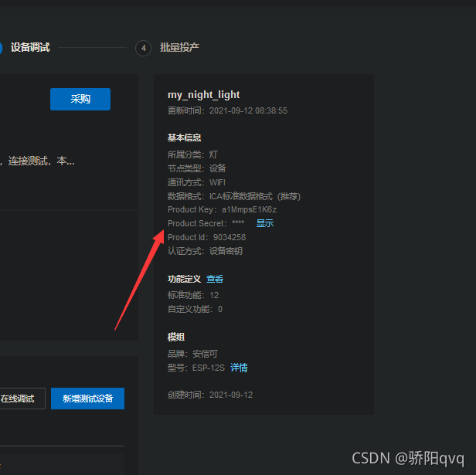The height and width of the screenshot is (475, 476).
Task: Click 自定义功能 count 0
Action: coord(220,309)
